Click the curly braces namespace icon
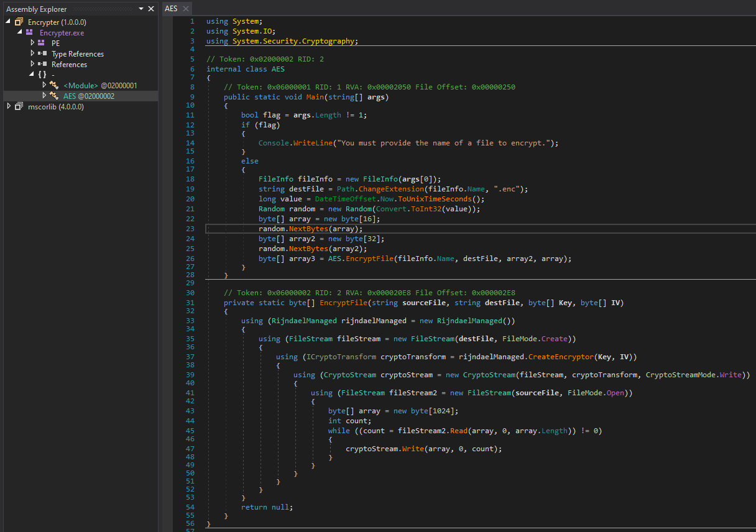Screen dimensions: 756x532 click(42, 75)
